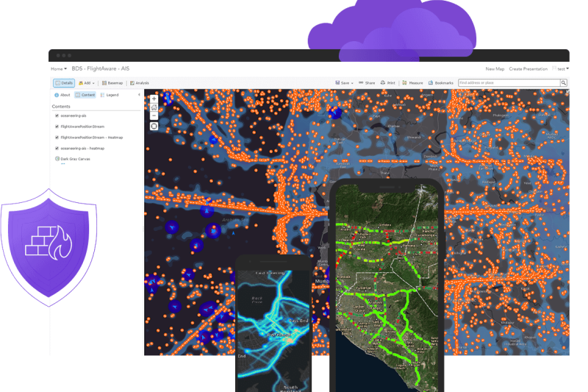Open the Create Presentation link
Screen dimensions: 588x392
528,69
